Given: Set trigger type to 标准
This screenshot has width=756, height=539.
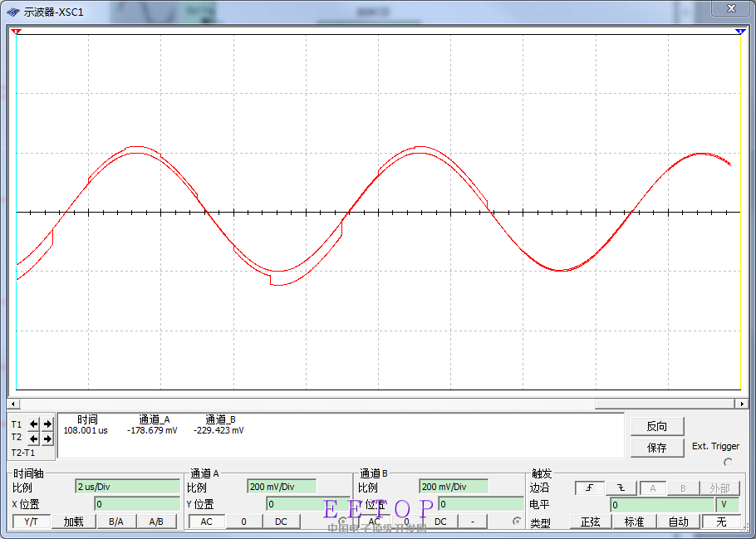Looking at the screenshot, I should pos(634,522).
